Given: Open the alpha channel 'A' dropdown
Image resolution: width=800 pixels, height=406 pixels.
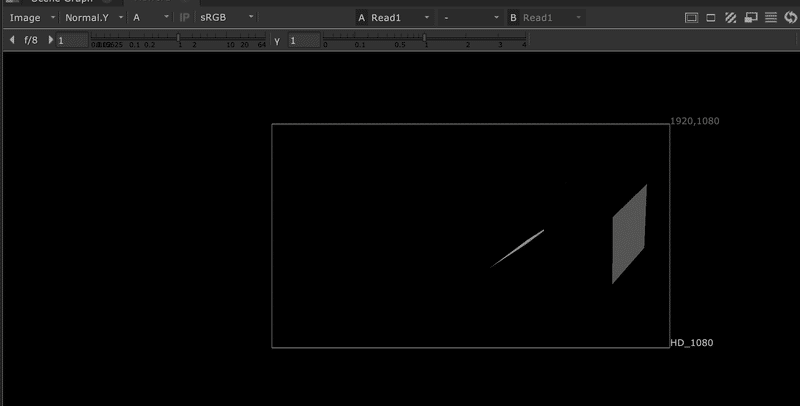Looking at the screenshot, I should click(151, 18).
